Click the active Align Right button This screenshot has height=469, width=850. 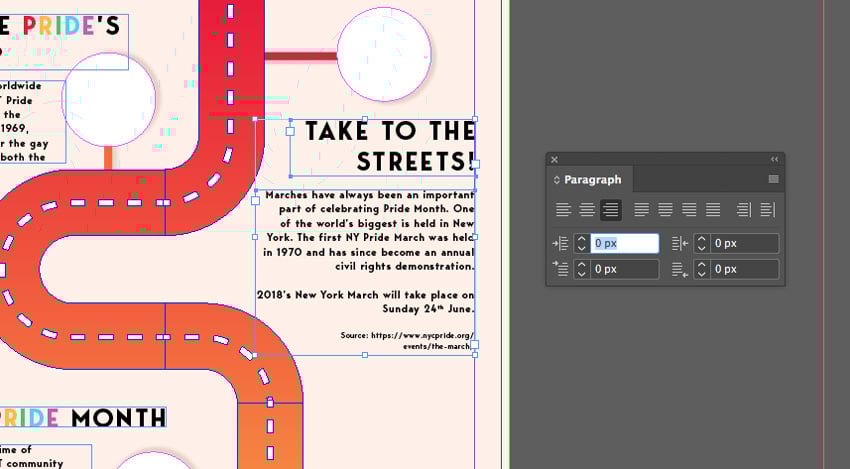610,210
